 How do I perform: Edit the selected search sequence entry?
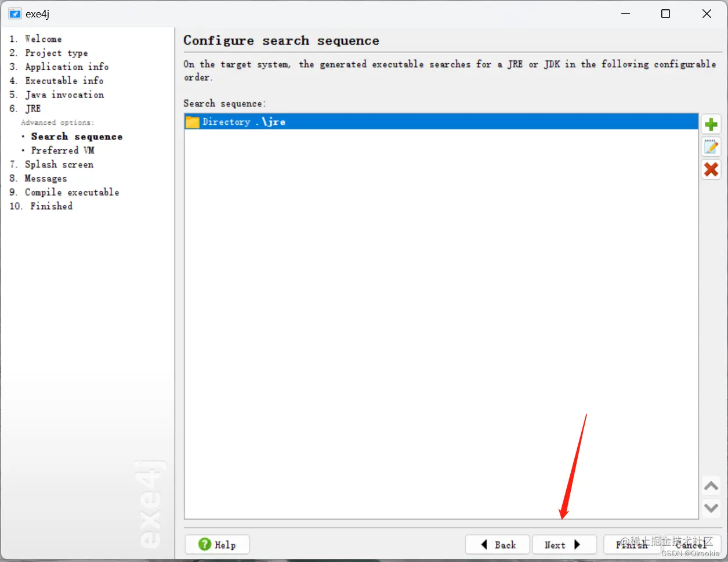[x=711, y=147]
